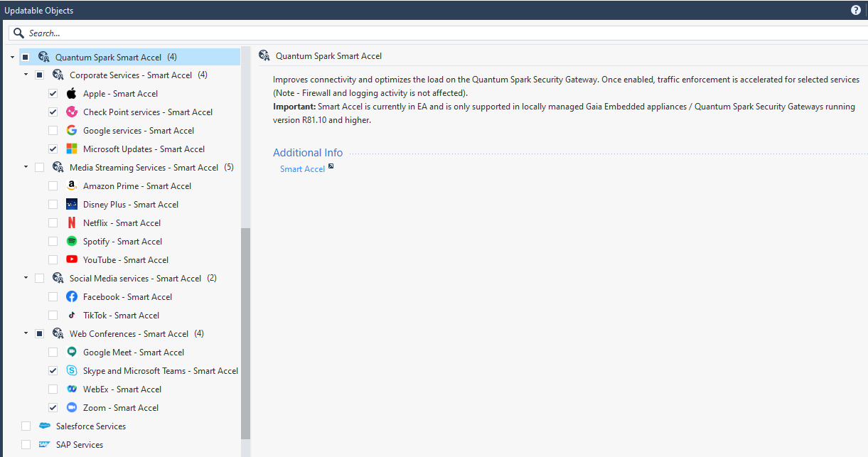This screenshot has width=868, height=457.
Task: Click the Skype icon for Skype and Microsoft Teams
Action: (x=71, y=370)
